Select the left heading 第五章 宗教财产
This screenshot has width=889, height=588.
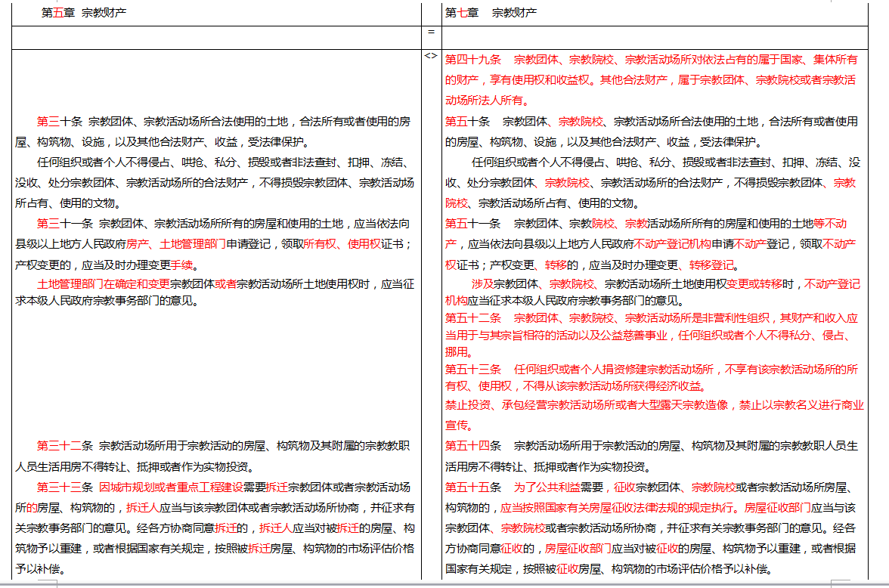(x=83, y=13)
